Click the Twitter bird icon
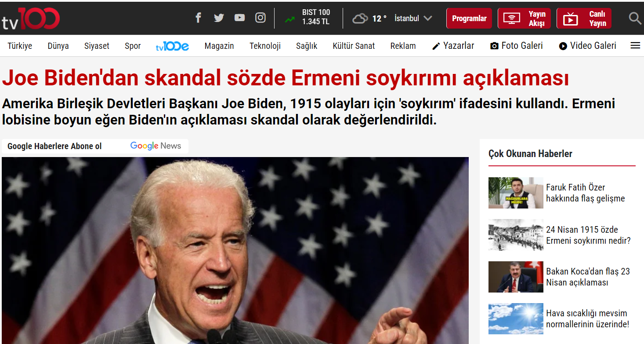Screen dimensions: 644x344 click(219, 18)
